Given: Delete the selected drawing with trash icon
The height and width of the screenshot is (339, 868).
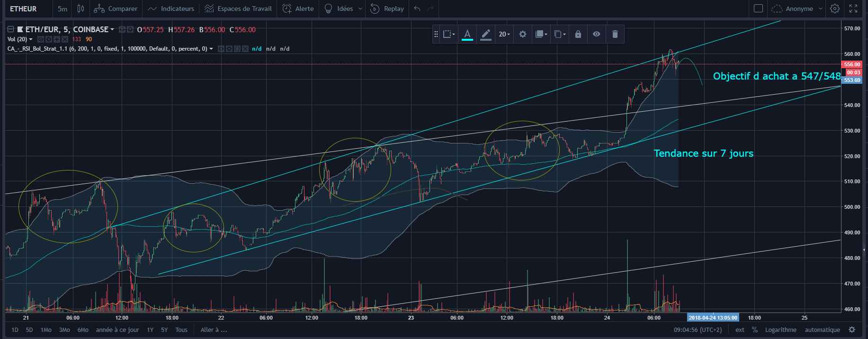Looking at the screenshot, I should (615, 34).
